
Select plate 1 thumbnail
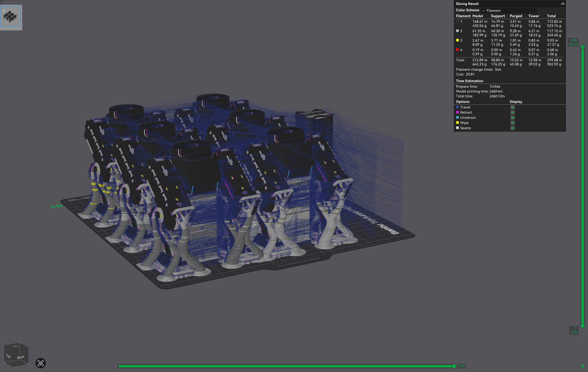[x=10, y=17]
